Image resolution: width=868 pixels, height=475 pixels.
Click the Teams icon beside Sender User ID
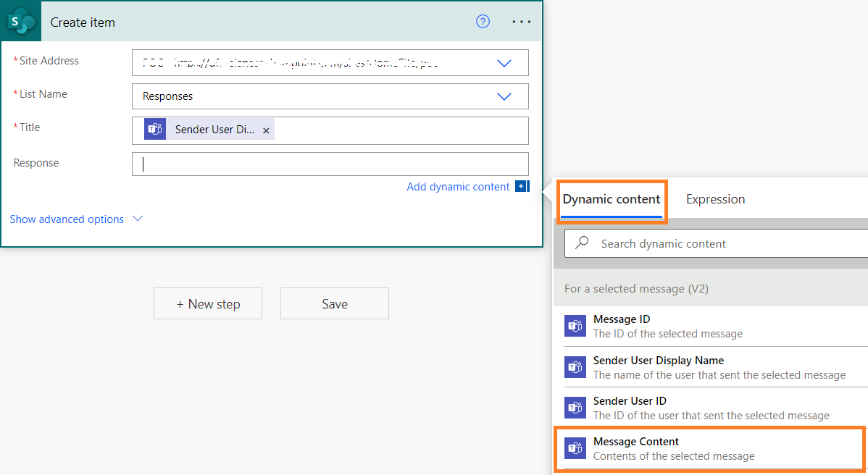[x=575, y=408]
